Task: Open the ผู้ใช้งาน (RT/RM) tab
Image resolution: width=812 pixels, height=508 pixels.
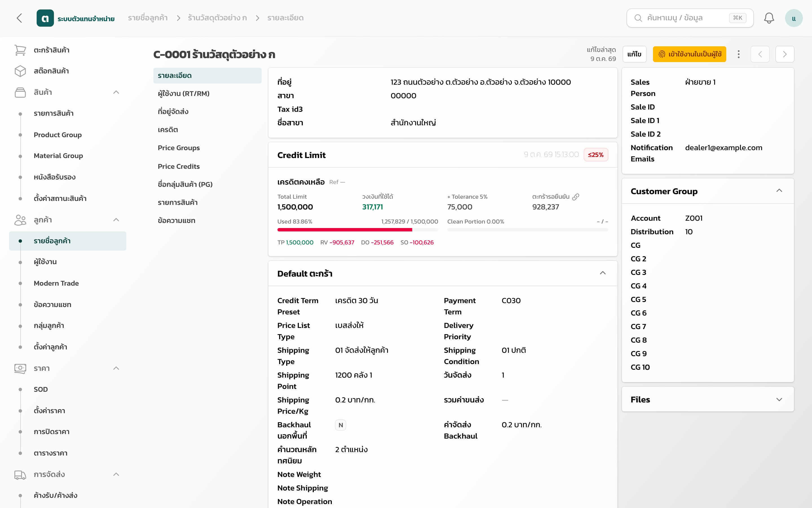Action: coord(207,94)
